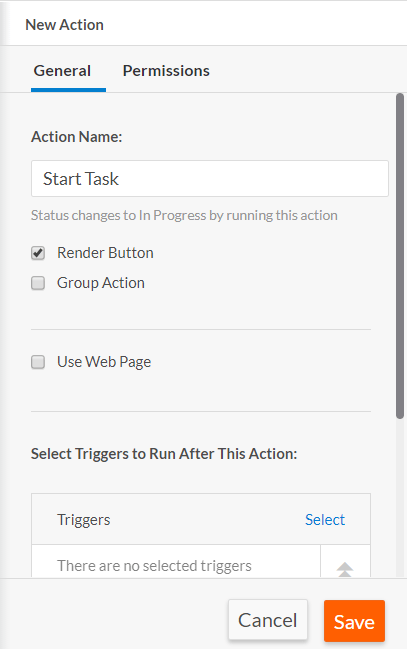The image size is (407, 649).
Task: Click the 'Group Action' label text
Action: [x=101, y=283]
